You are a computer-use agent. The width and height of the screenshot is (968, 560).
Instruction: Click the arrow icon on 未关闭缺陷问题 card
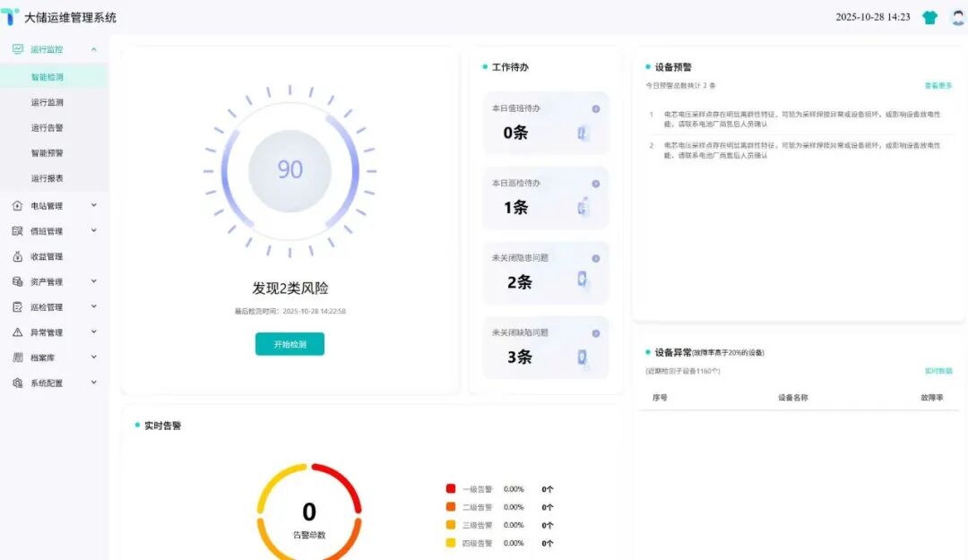click(x=596, y=333)
